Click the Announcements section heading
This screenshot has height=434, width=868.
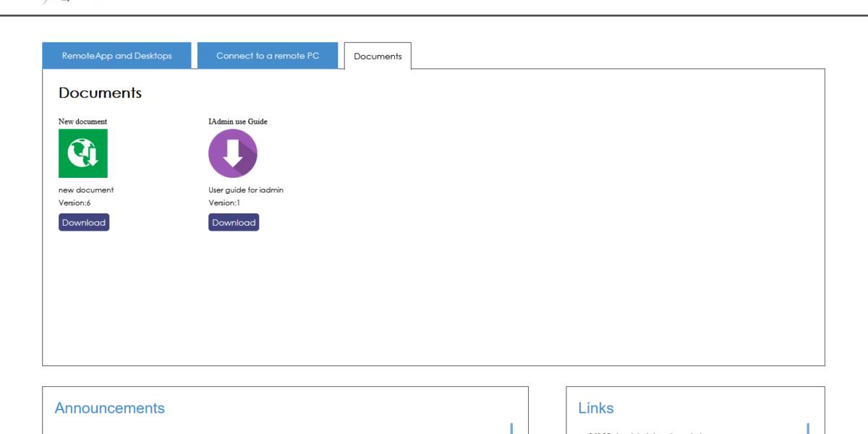[x=110, y=408]
